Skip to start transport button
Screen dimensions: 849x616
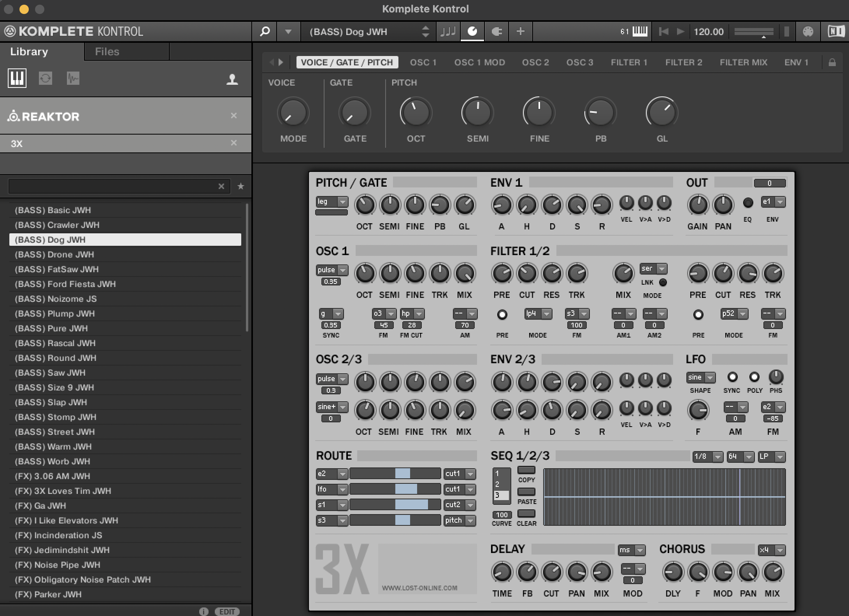coord(664,31)
